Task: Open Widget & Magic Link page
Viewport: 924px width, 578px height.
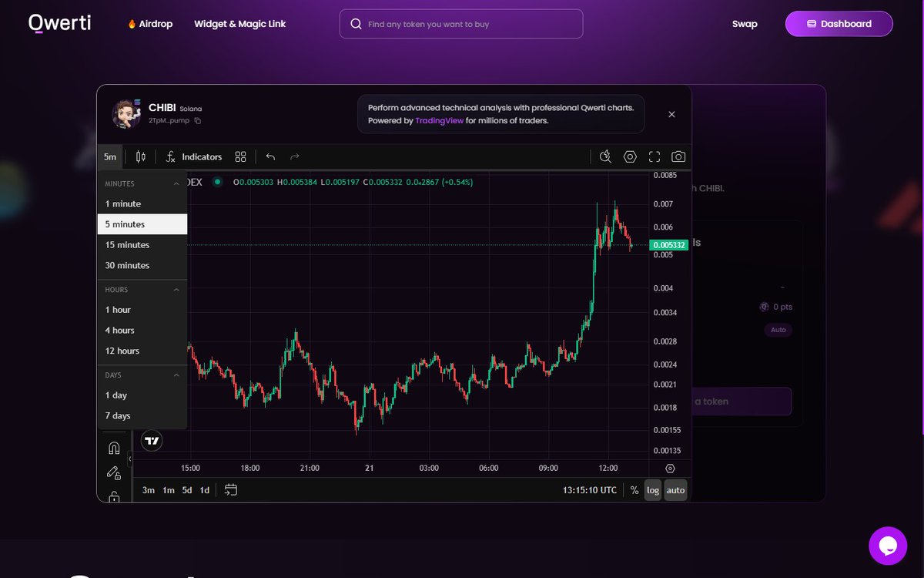Action: click(239, 24)
